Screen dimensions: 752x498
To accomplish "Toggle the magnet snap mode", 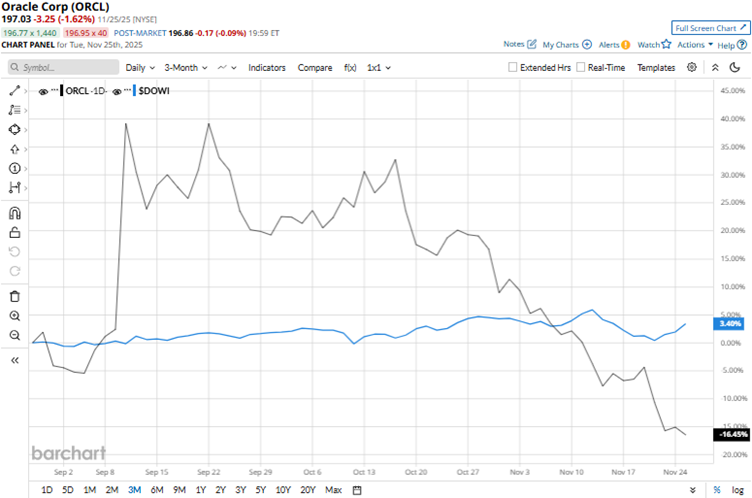I will point(15,213).
